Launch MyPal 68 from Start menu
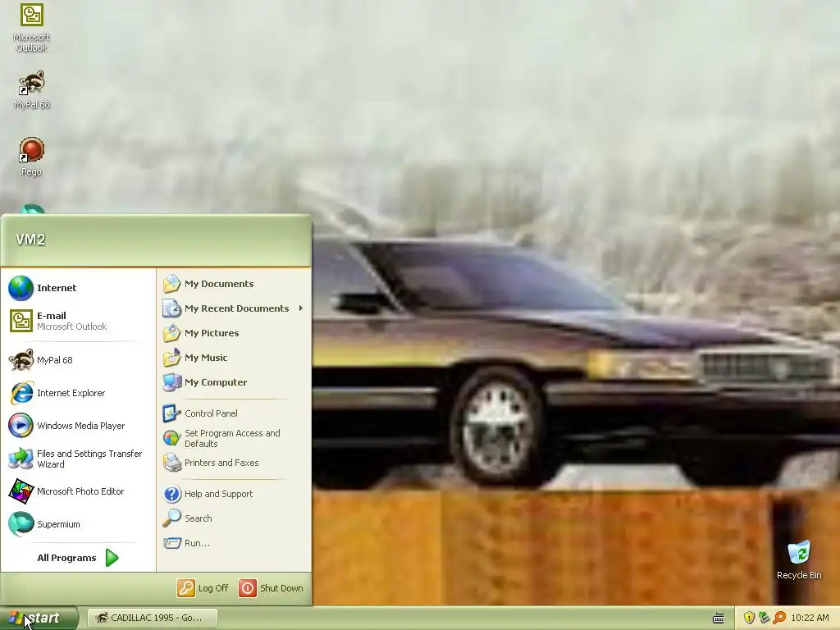The width and height of the screenshot is (840, 630). (78, 360)
